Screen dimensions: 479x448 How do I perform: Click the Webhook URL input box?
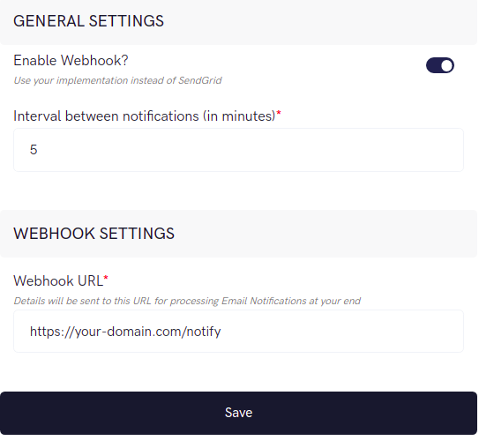tap(238, 332)
